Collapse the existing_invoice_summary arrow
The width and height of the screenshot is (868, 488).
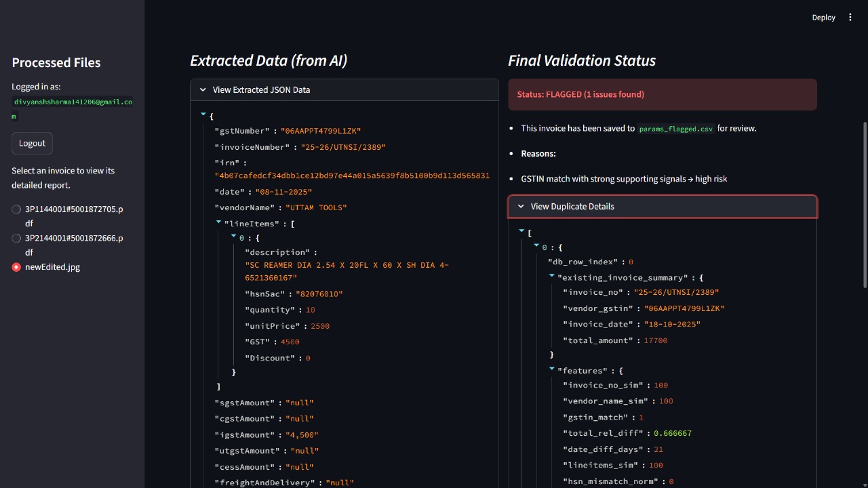[x=551, y=276]
